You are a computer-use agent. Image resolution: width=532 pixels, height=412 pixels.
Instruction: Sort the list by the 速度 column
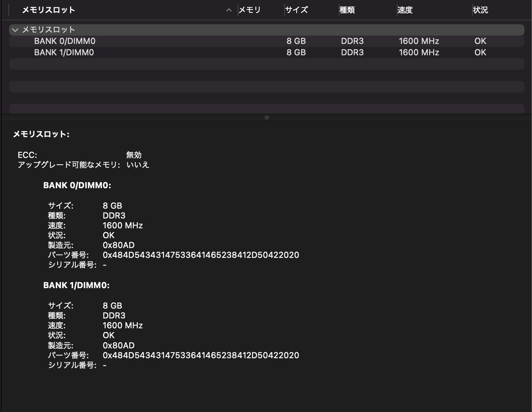(x=405, y=10)
